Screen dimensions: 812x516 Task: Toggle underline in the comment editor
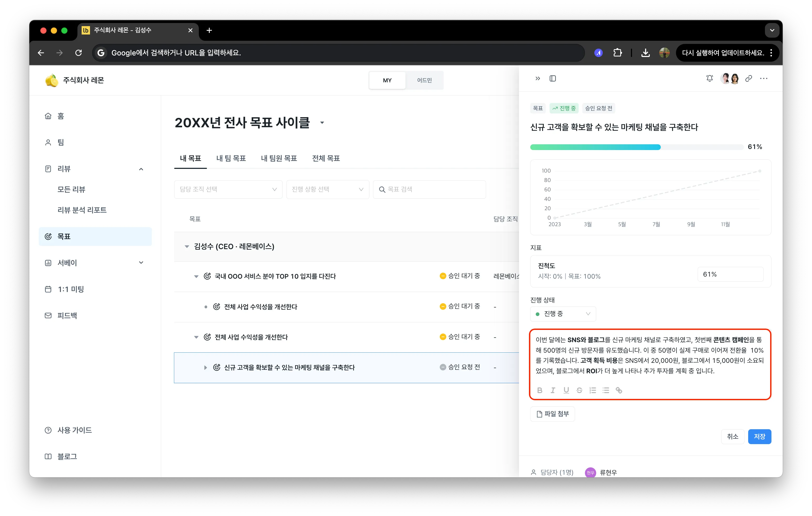pos(566,390)
